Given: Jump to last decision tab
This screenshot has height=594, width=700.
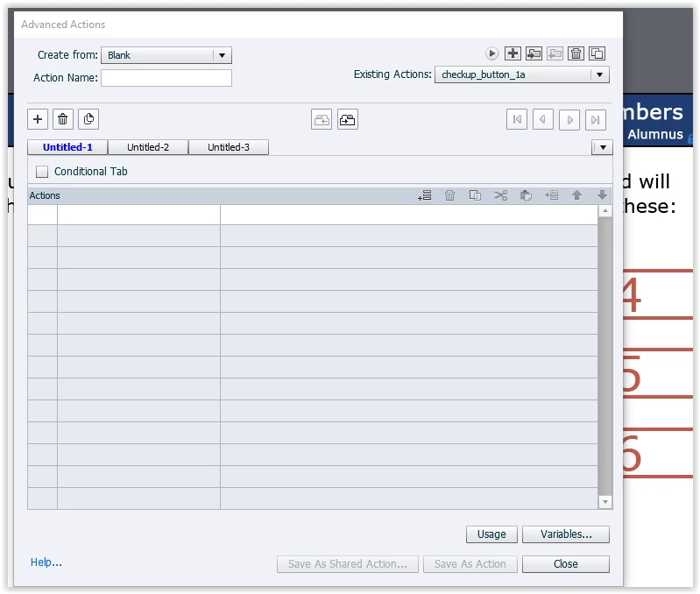Looking at the screenshot, I should pos(595,120).
